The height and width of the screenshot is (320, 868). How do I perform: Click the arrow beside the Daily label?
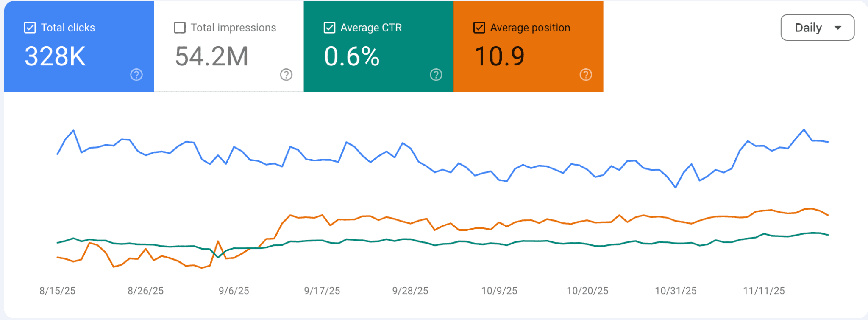pyautogui.click(x=837, y=28)
